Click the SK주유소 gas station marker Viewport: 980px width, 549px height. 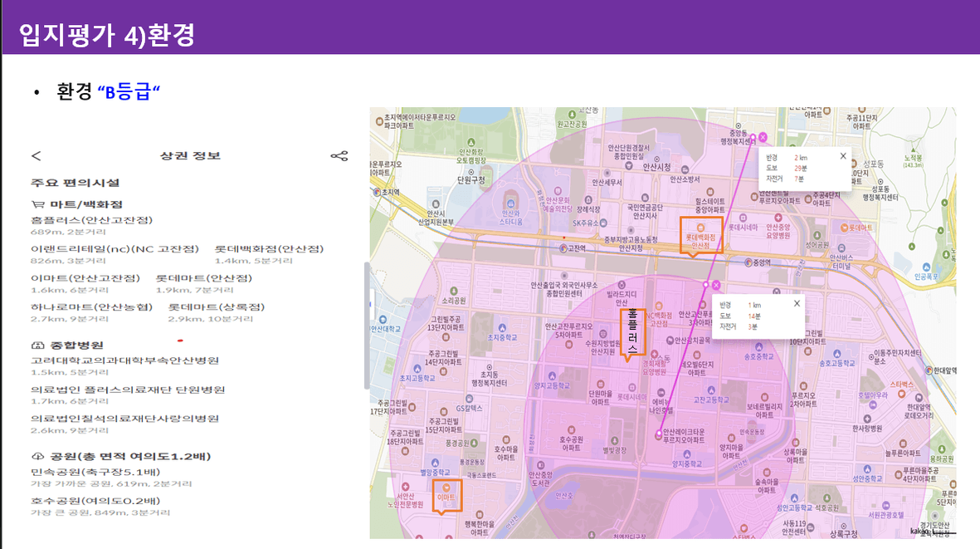click(x=603, y=223)
